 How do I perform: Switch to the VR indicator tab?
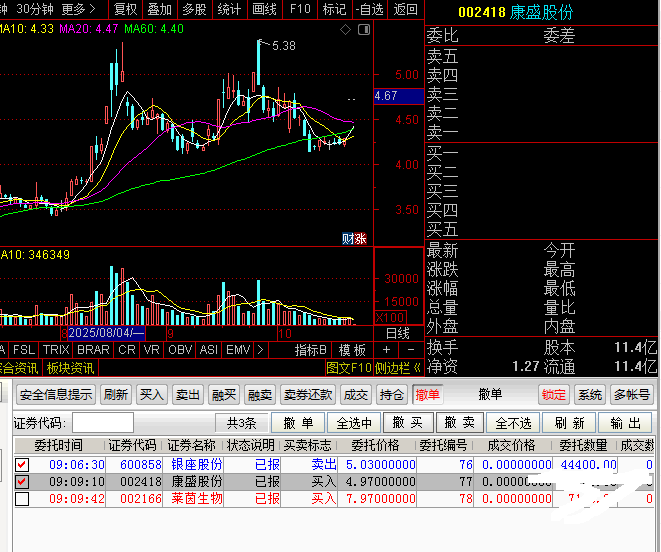click(151, 350)
